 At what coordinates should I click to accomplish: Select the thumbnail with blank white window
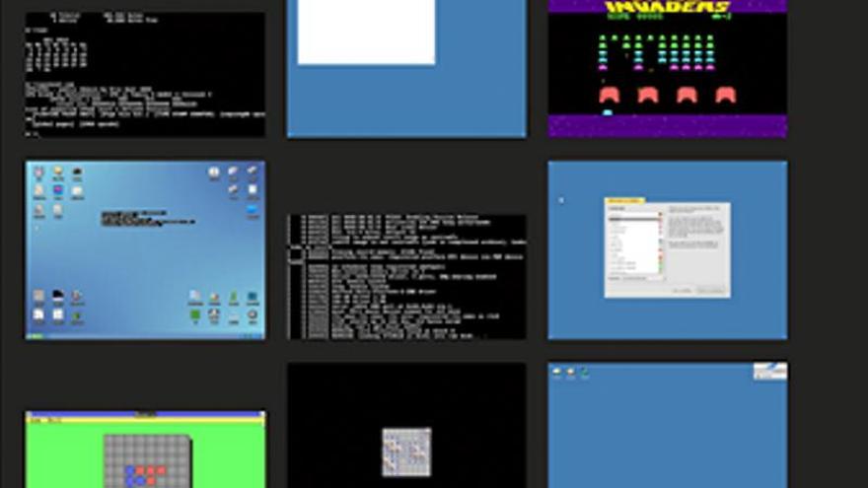point(406,69)
